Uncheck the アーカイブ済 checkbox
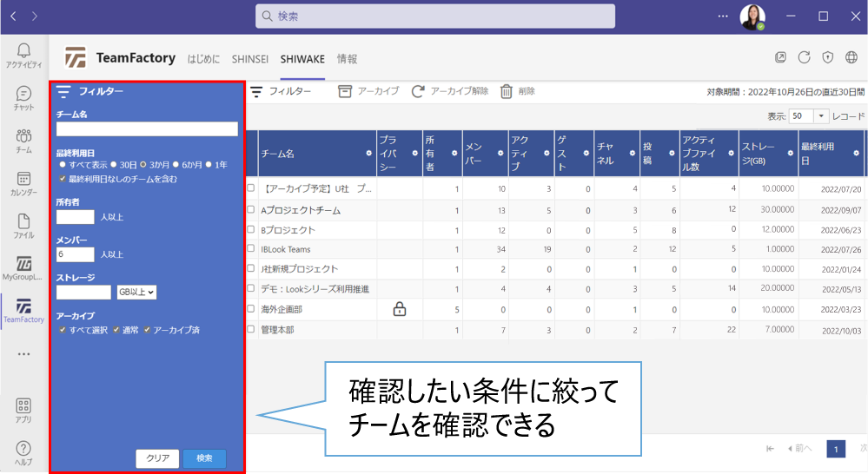The width and height of the screenshot is (868, 474). pyautogui.click(x=148, y=330)
